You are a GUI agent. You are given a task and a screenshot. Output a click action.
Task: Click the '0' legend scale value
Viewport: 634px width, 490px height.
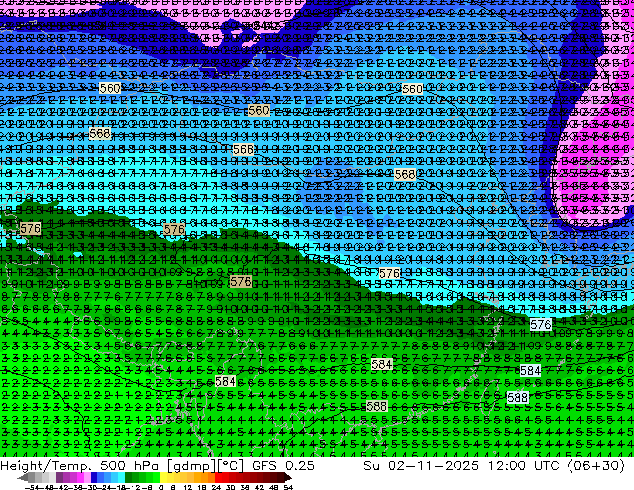tap(161, 487)
